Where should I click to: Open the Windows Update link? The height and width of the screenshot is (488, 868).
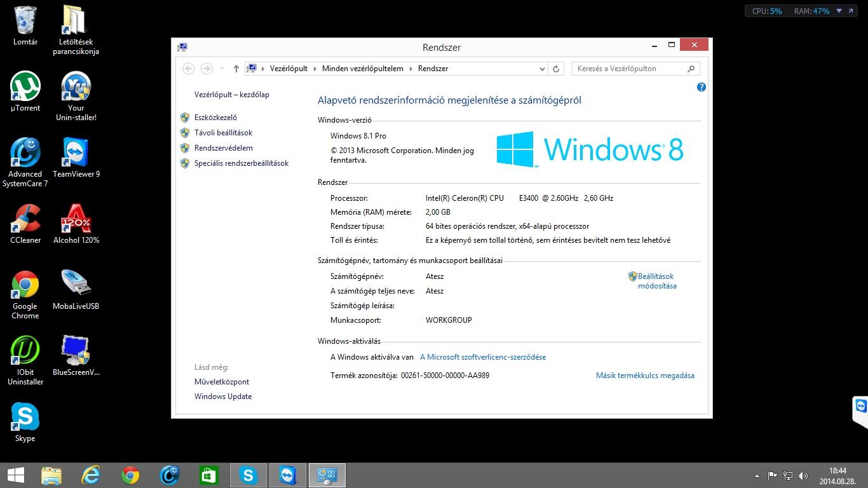223,396
